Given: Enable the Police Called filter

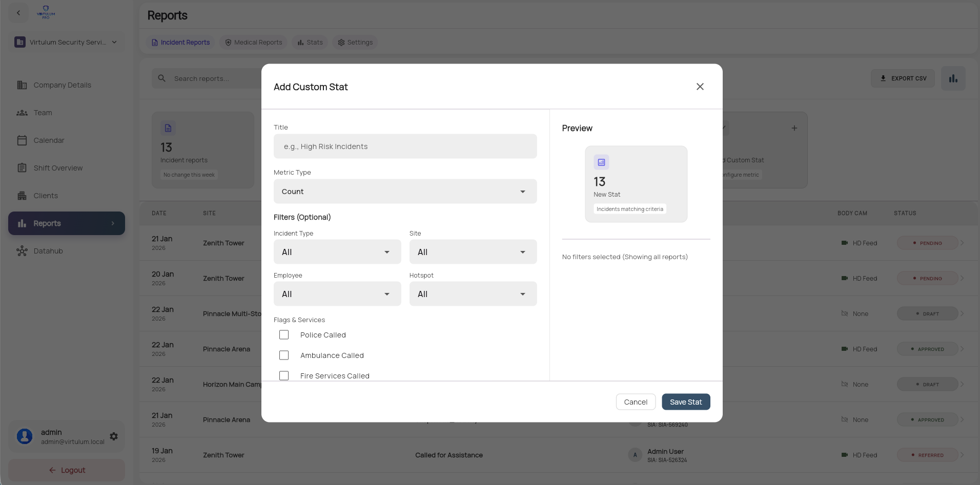Looking at the screenshot, I should coord(284,334).
